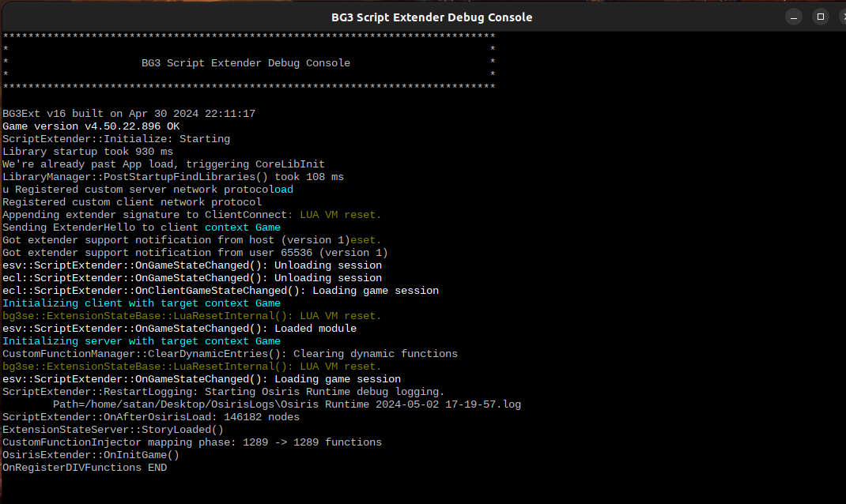Click the 'OnRegisterDIVFunctions END' final line
The width and height of the screenshot is (846, 504).
coord(83,467)
